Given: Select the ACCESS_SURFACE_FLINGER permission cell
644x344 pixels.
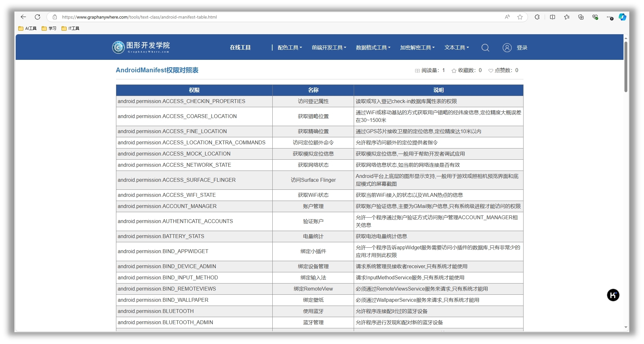Looking at the screenshot, I should pos(194,180).
